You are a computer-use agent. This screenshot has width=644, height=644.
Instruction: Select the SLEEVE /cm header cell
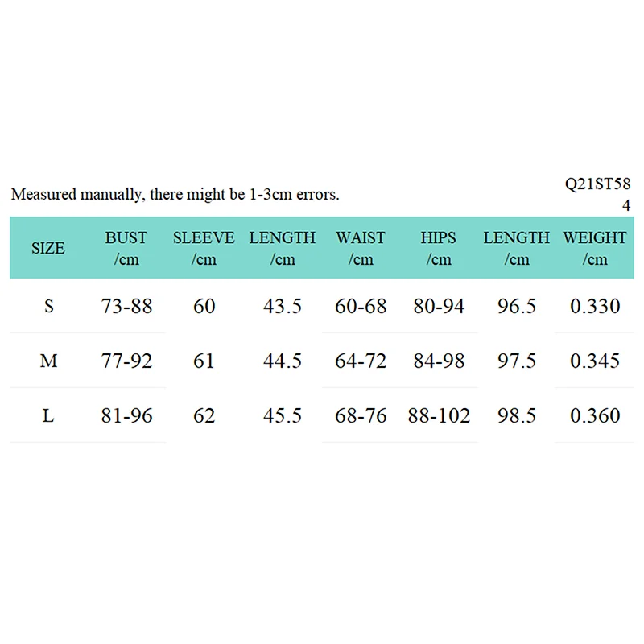[204, 248]
